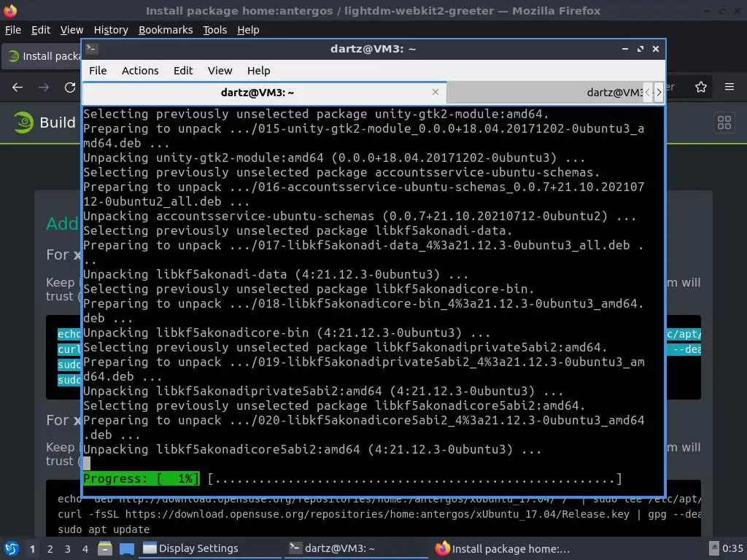Click the Firefox forward arrow button
The image size is (747, 560).
tap(44, 87)
